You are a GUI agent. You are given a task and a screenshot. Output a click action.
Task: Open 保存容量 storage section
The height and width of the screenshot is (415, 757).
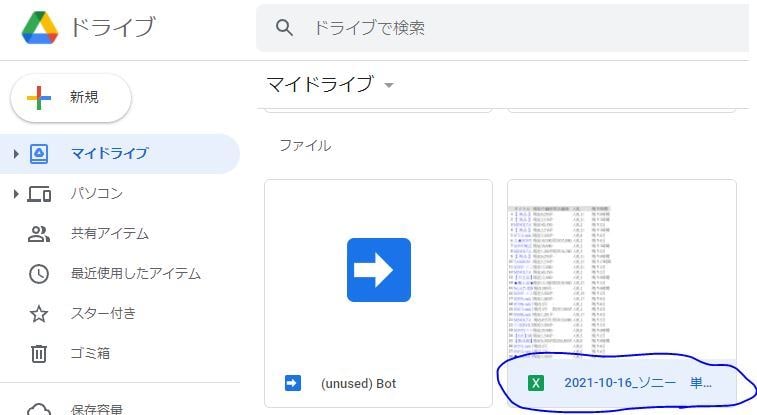click(97, 409)
